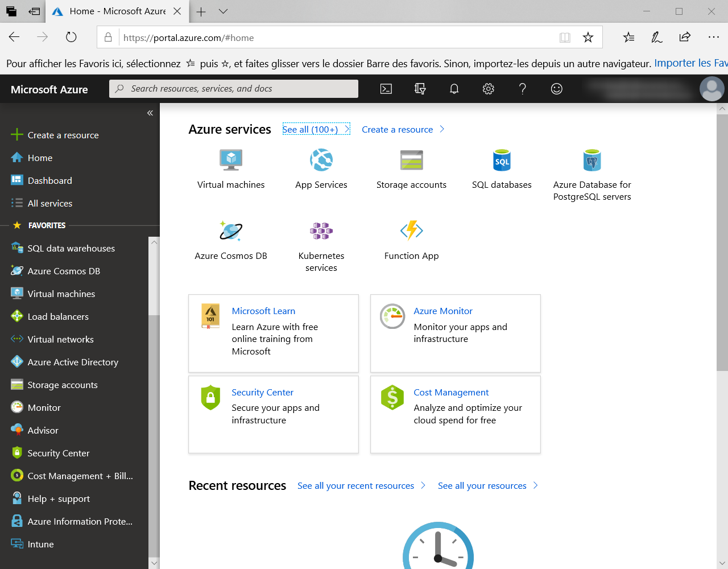Screen dimensions: 728x569
Task: Open Cloud Shell from the top bar
Action: [x=386, y=89]
